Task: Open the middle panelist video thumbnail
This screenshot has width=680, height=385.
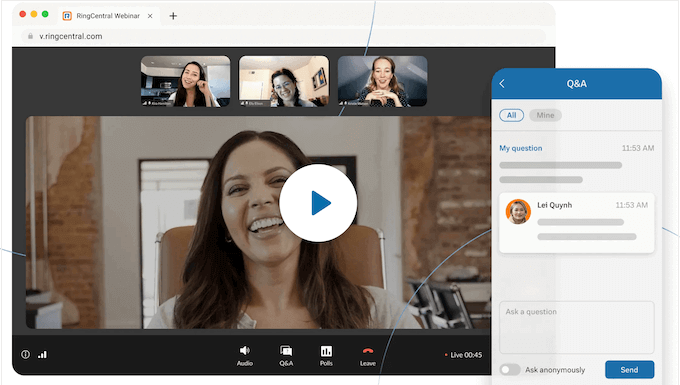Action: point(284,81)
